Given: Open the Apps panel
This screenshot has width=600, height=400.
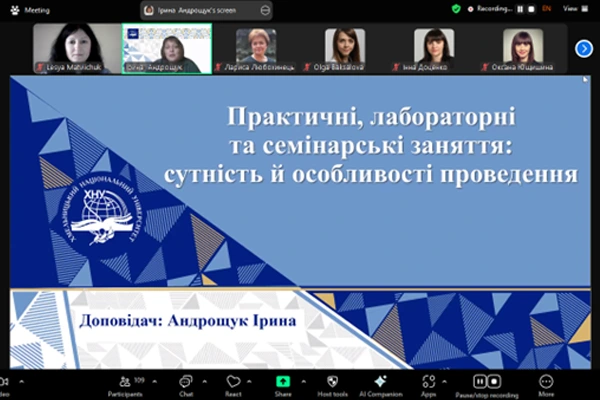Looking at the screenshot, I should click(429, 386).
